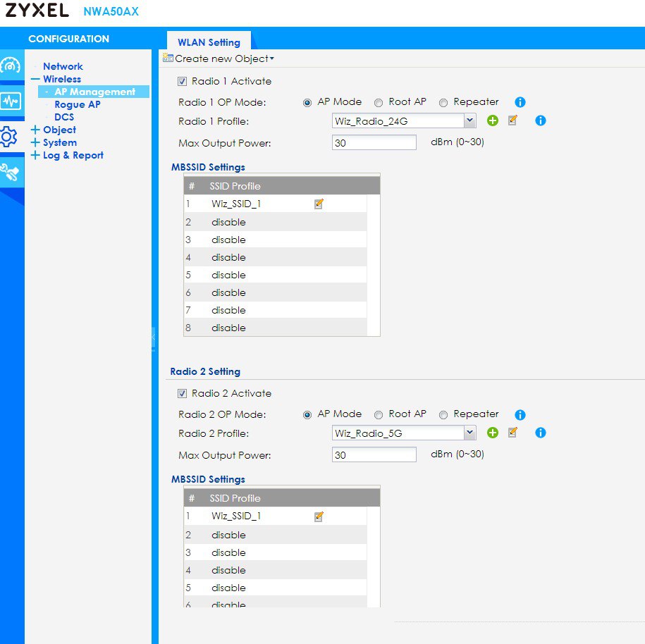This screenshot has height=644, width=645.
Task: Select row 8 disable in Radio 1 MBSSID
Action: click(x=275, y=328)
